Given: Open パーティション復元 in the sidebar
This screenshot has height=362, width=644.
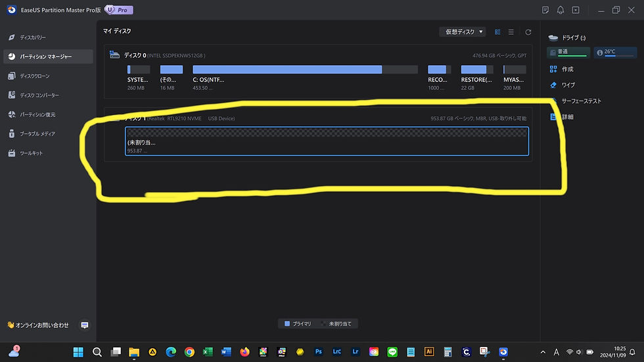Looking at the screenshot, I should click(x=47, y=114).
